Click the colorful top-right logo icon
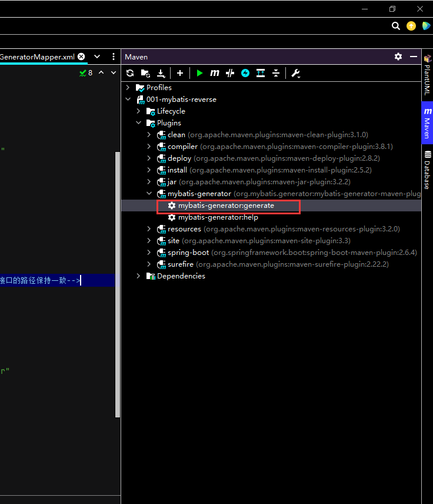This screenshot has width=433, height=504. coord(427,26)
